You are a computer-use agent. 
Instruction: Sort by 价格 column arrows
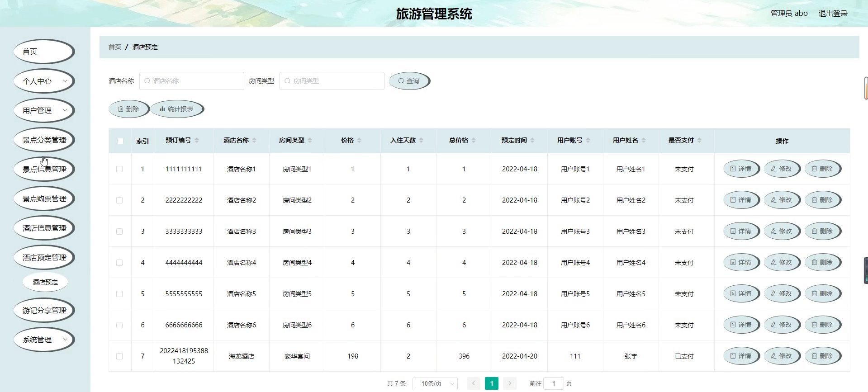point(359,141)
